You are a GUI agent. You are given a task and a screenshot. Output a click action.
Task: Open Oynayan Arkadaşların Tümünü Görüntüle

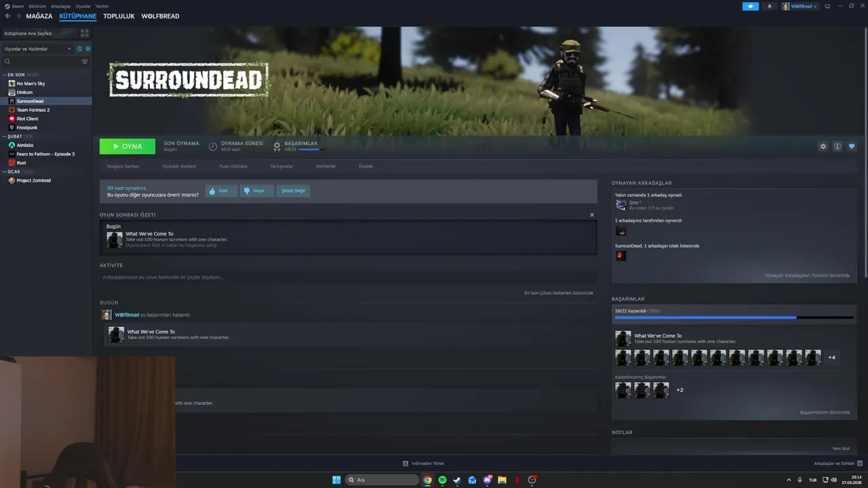coord(807,275)
